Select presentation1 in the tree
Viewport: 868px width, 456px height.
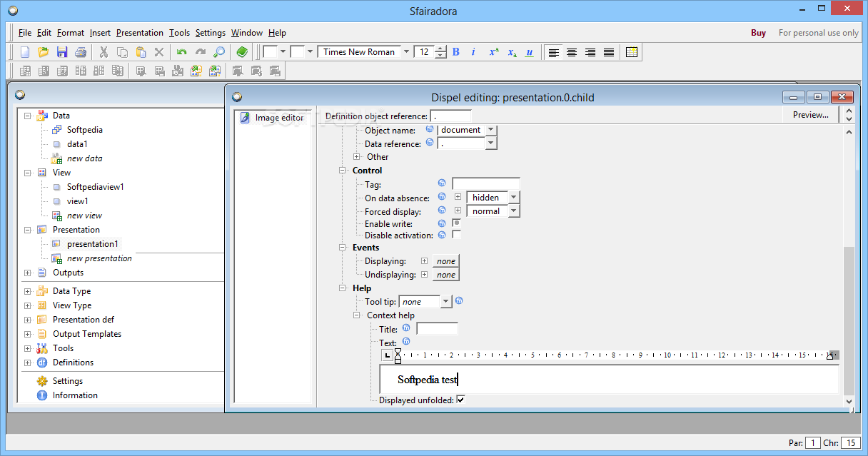pyautogui.click(x=93, y=244)
